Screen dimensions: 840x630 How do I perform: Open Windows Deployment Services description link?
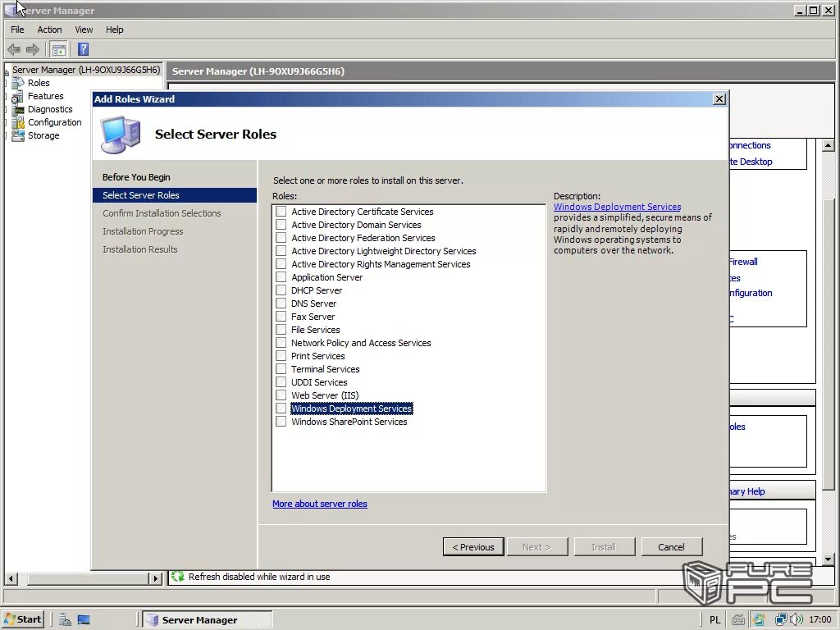click(617, 207)
